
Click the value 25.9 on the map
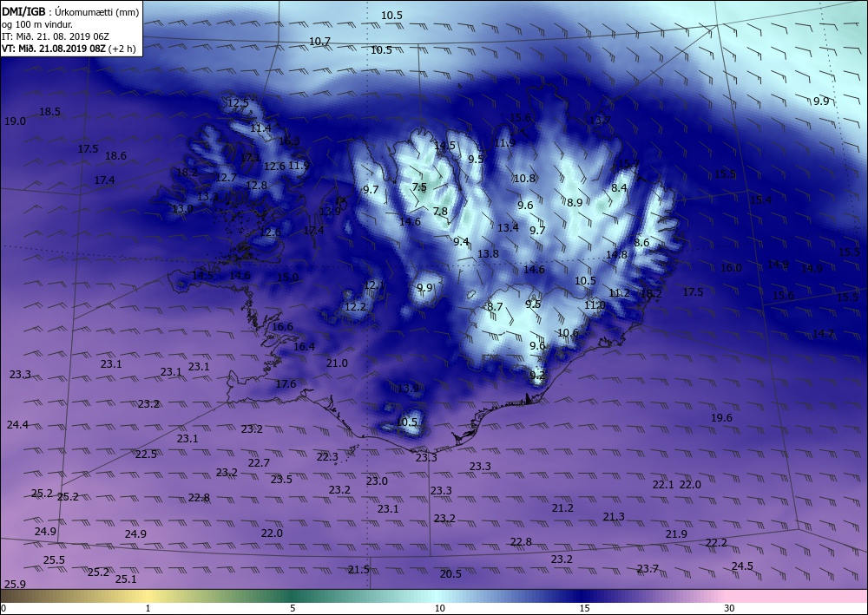[15, 584]
